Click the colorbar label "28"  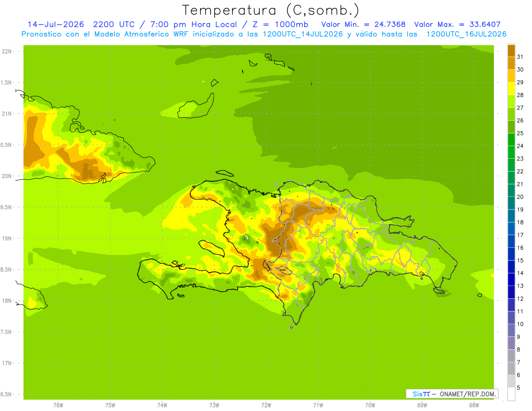click(x=520, y=95)
